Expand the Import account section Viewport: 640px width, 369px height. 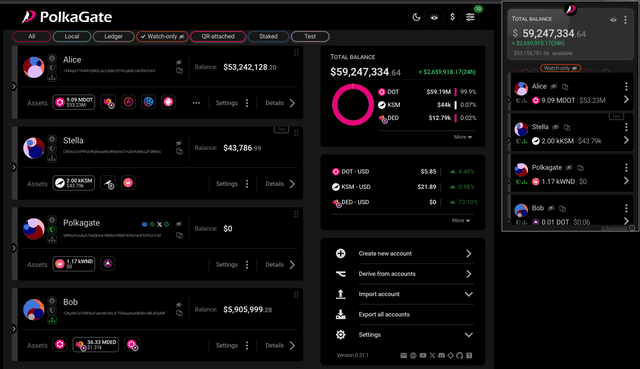(403, 294)
